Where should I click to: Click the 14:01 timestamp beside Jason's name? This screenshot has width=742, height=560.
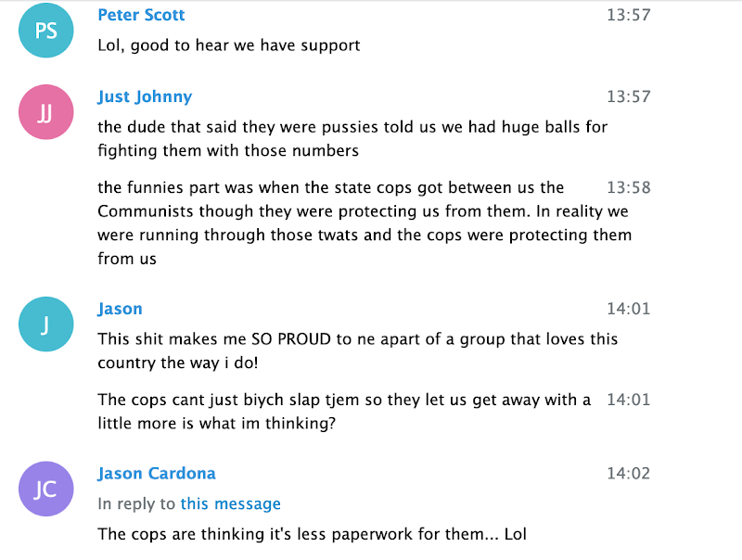(628, 309)
